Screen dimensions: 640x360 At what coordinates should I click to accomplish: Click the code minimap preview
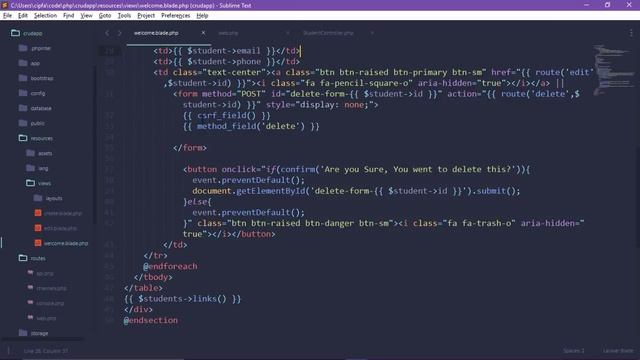[613, 70]
